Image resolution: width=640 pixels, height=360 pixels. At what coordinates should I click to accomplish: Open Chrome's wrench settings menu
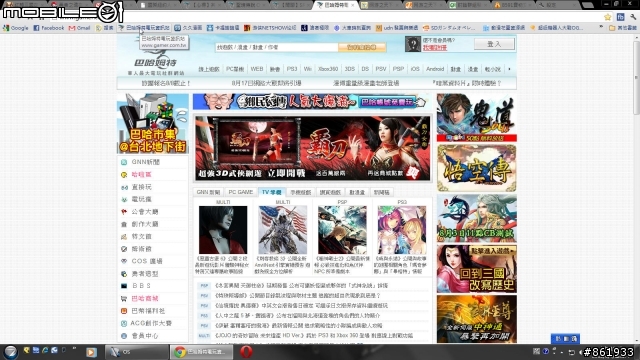632,17
